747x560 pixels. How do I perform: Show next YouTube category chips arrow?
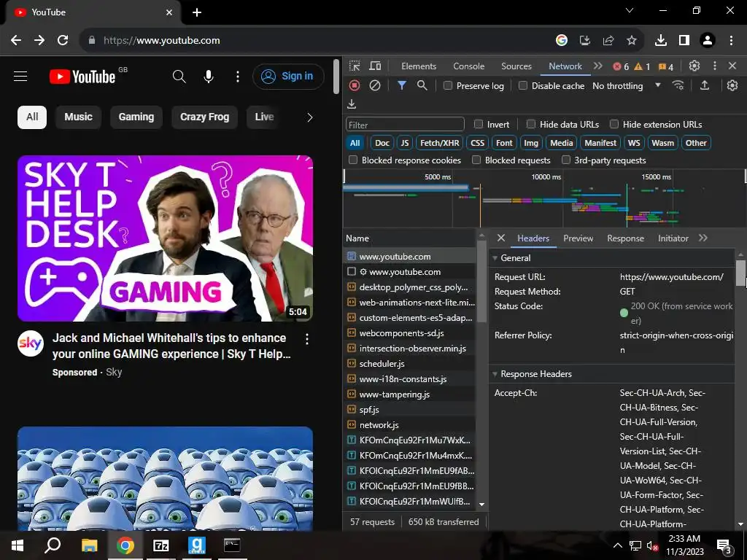(x=309, y=117)
